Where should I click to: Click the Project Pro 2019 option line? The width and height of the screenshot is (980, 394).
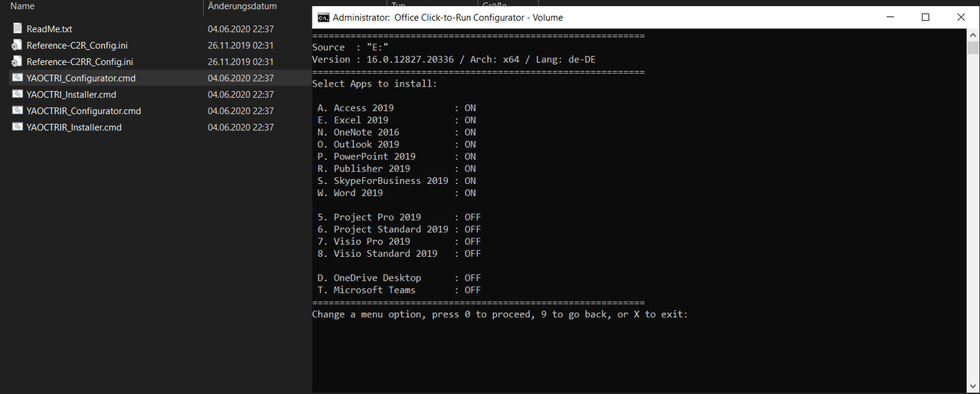pyautogui.click(x=399, y=217)
